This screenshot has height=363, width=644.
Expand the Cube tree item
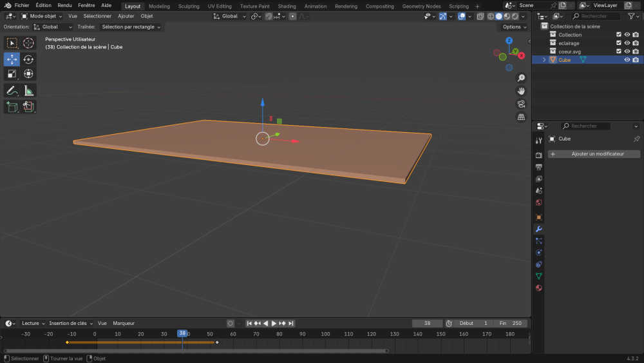point(544,60)
